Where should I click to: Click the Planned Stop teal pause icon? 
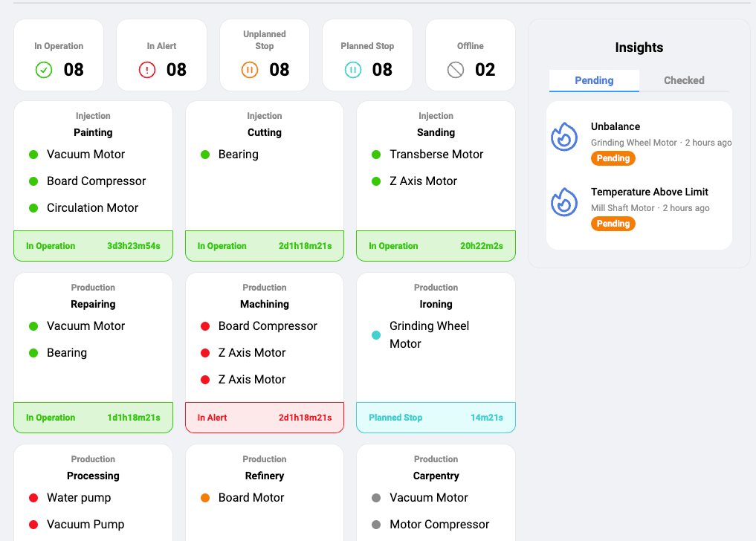coord(353,71)
